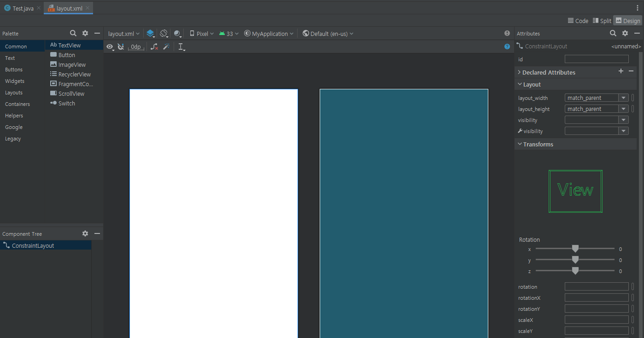Select Switch in the palette
This screenshot has height=338, width=644.
(74, 103)
